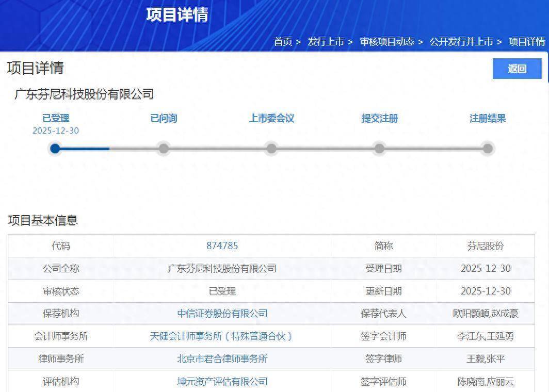This screenshot has width=549, height=392.
Task: Click the 返回 button
Action: click(x=516, y=69)
